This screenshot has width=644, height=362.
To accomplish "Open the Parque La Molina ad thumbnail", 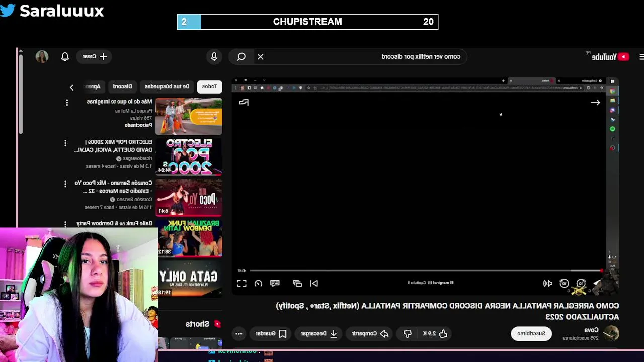I will coord(189,116).
